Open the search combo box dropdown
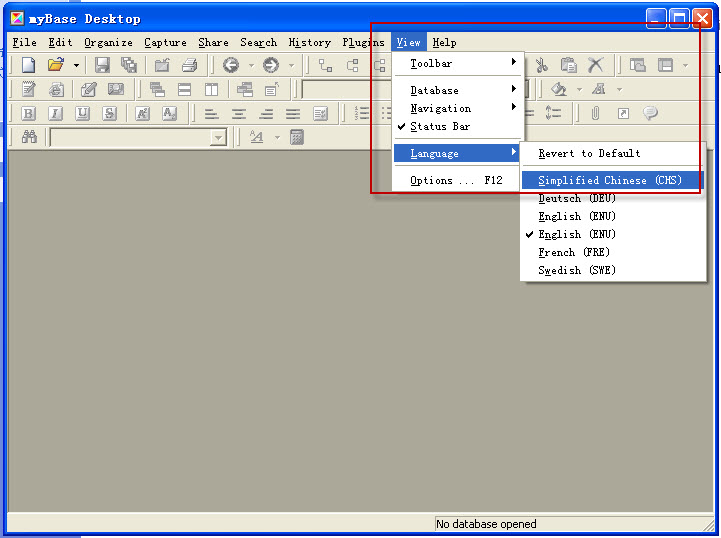721x538 pixels. click(218, 137)
